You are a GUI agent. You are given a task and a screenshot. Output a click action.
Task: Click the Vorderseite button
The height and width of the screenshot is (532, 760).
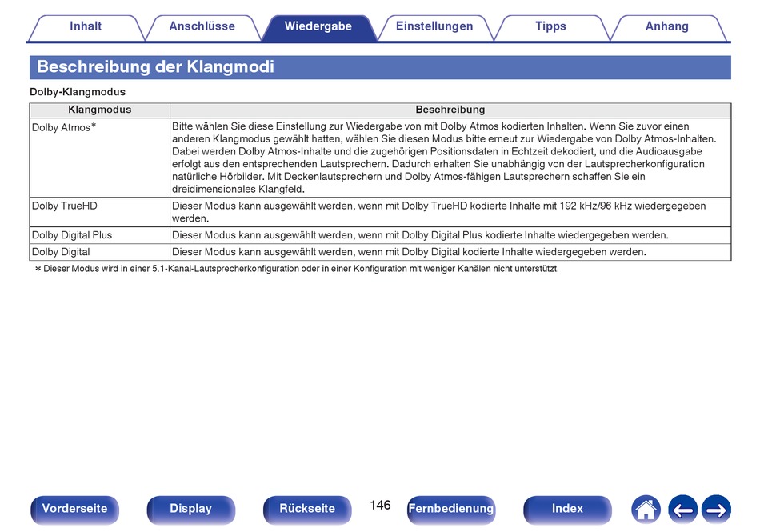pyautogui.click(x=74, y=510)
